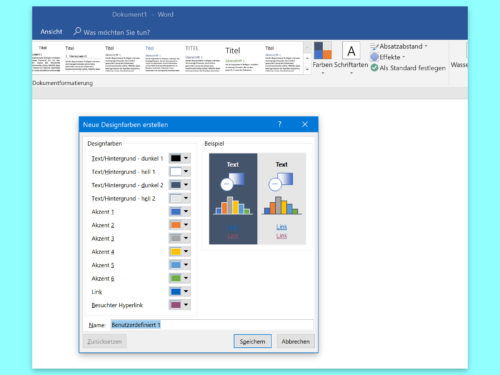Image resolution: width=500 pixels, height=375 pixels.
Task: Click the Akzent 2 orange color swatch
Action: [176, 225]
